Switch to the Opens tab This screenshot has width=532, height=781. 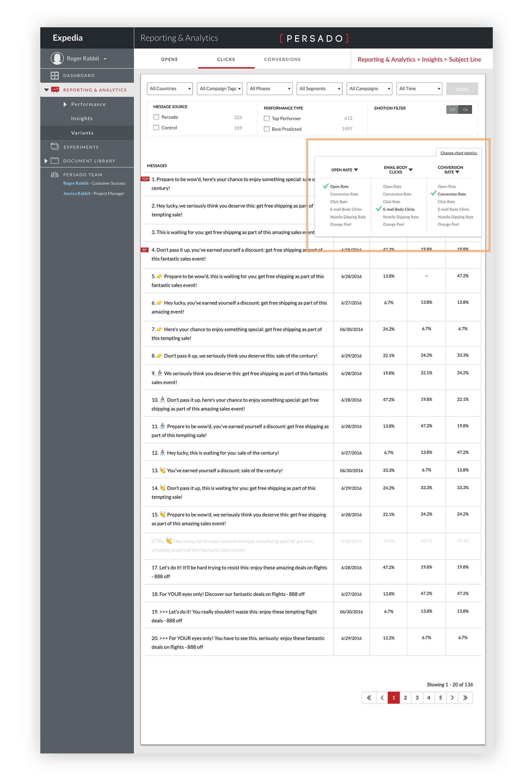point(169,59)
